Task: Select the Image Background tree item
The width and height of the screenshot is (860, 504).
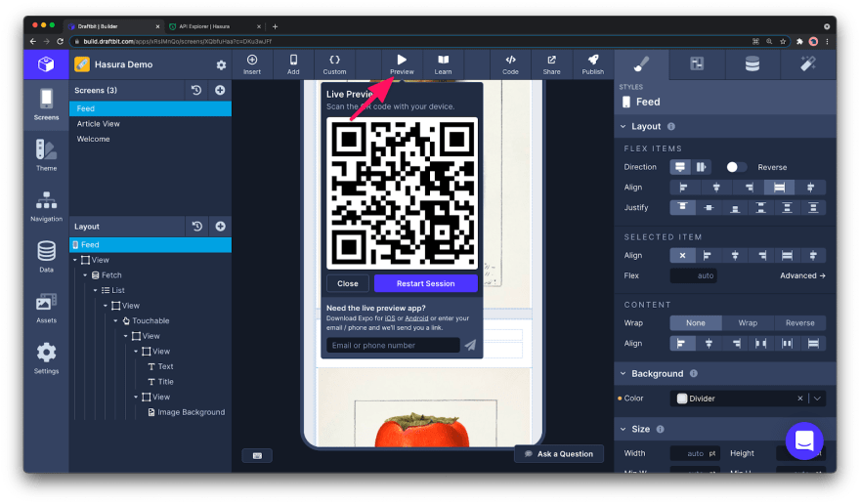Action: coord(186,412)
